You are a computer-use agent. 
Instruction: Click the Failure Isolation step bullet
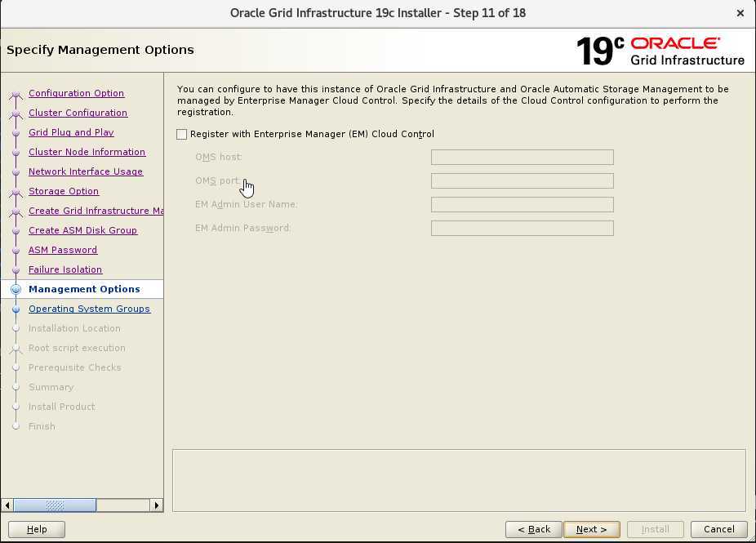pos(16,270)
